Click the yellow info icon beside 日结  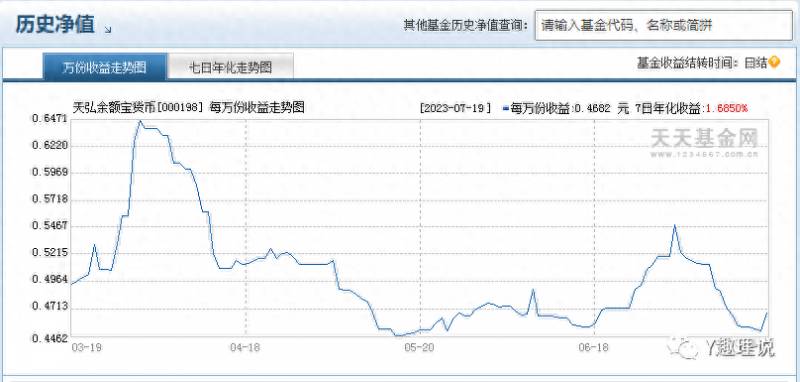(x=774, y=63)
